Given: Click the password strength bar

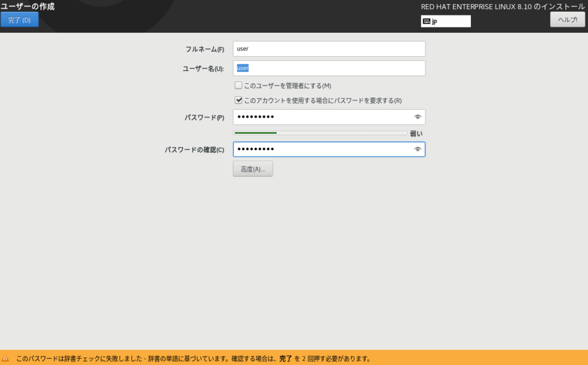Looking at the screenshot, I should (x=319, y=133).
